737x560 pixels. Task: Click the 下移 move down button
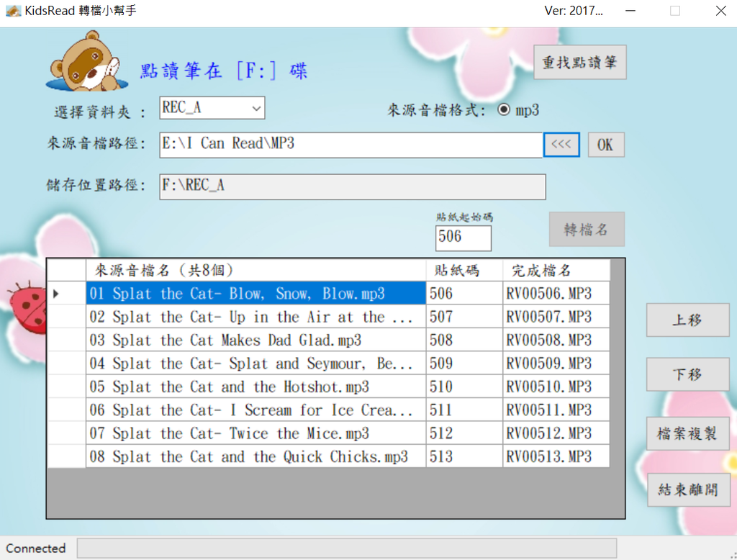coord(687,374)
